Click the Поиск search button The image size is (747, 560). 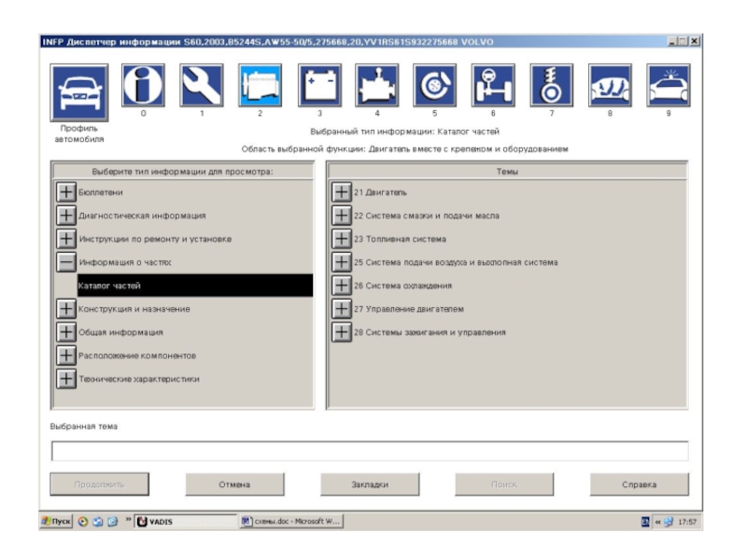(x=504, y=484)
